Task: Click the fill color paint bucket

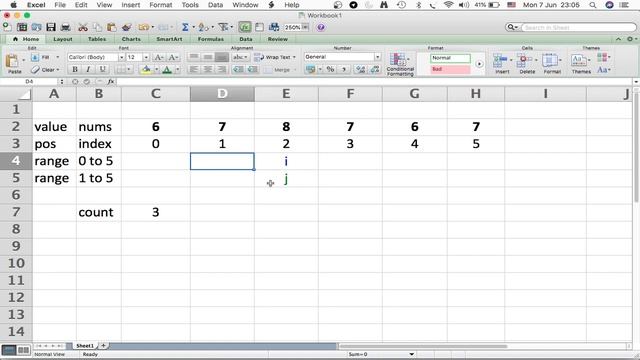Action: [x=146, y=69]
